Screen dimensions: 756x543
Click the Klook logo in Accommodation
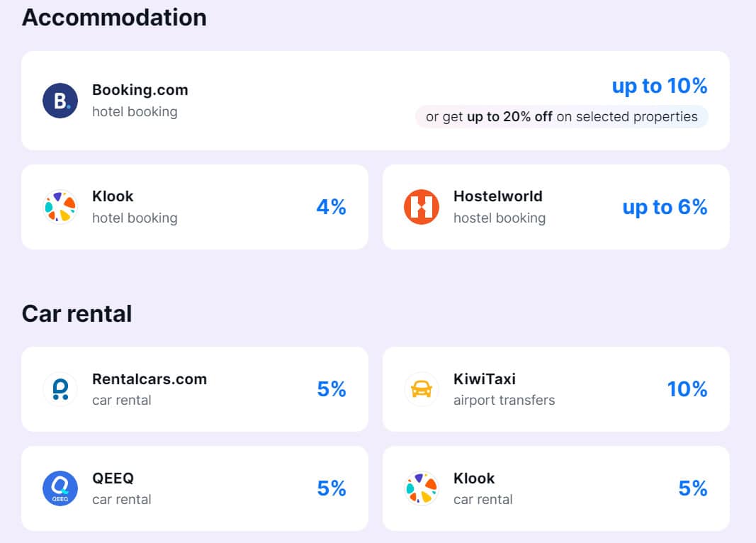pos(60,207)
